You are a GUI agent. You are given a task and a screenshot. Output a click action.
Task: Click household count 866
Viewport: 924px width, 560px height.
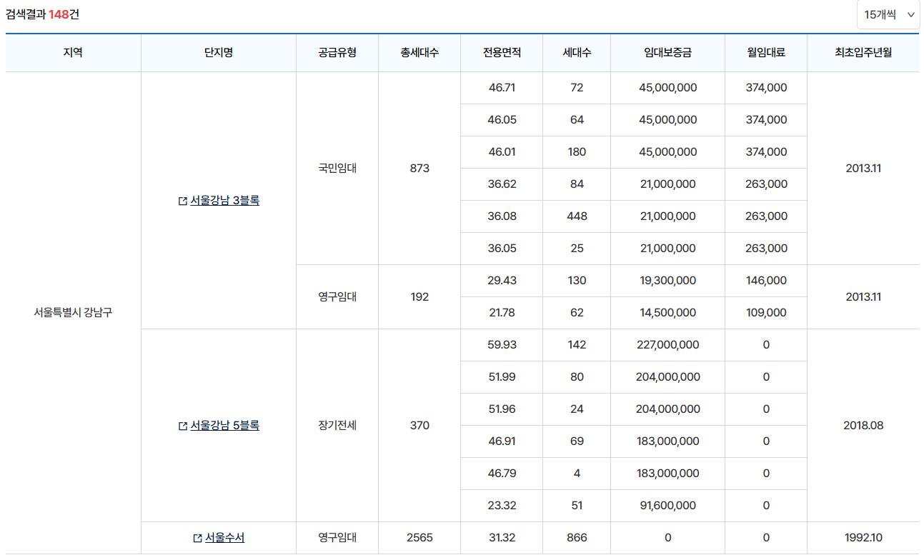pos(577,538)
